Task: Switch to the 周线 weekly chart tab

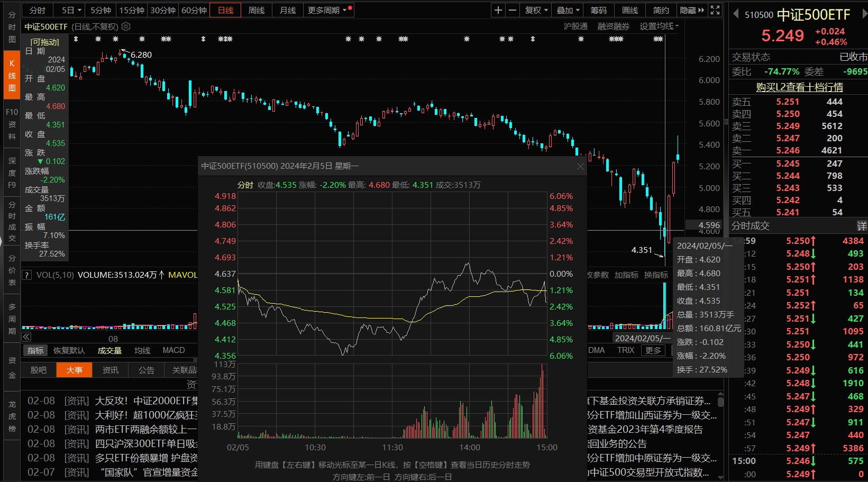Action: click(257, 10)
